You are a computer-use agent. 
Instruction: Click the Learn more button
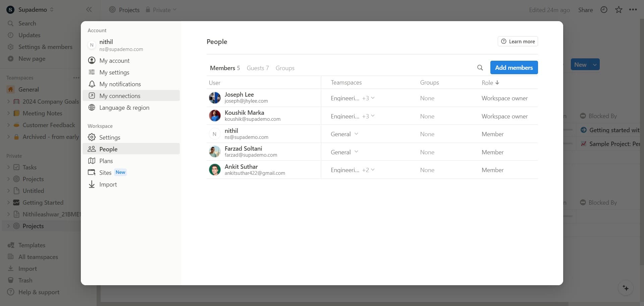pyautogui.click(x=518, y=42)
